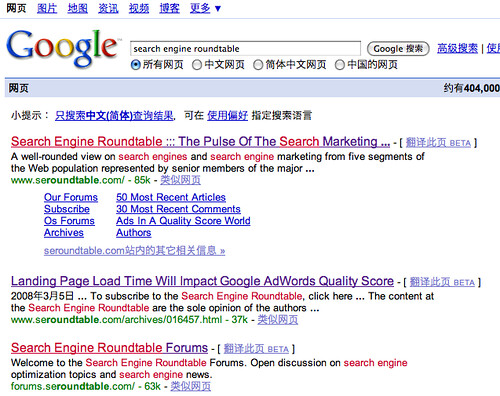
Task: Select the 所有网页 radio button
Action: coord(136,64)
